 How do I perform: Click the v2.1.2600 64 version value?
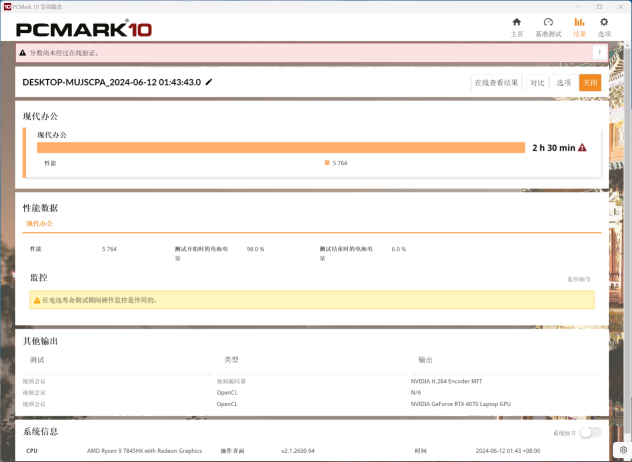[298, 451]
